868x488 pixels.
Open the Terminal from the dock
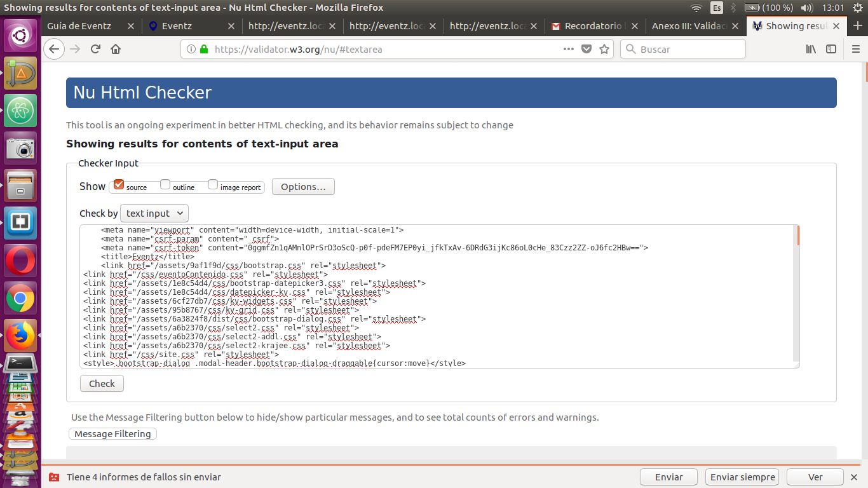tap(21, 363)
